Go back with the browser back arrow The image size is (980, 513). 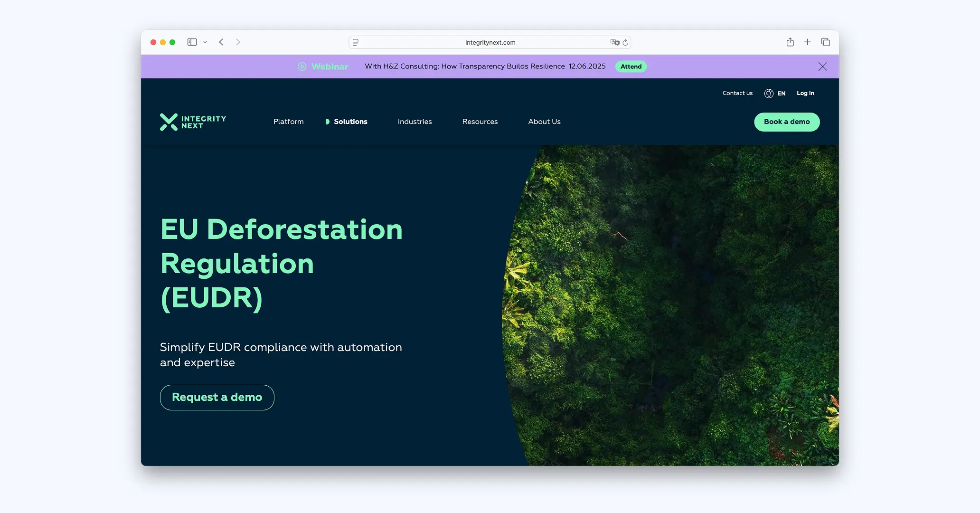coord(221,42)
